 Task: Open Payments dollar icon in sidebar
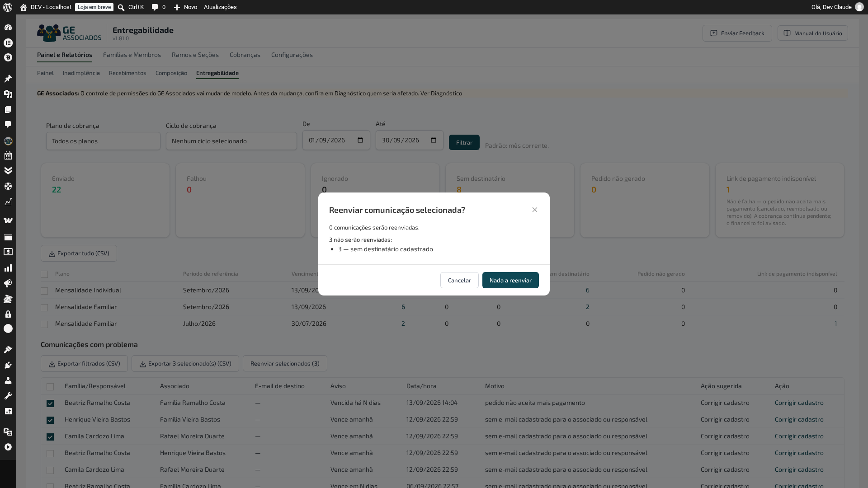pyautogui.click(x=8, y=252)
